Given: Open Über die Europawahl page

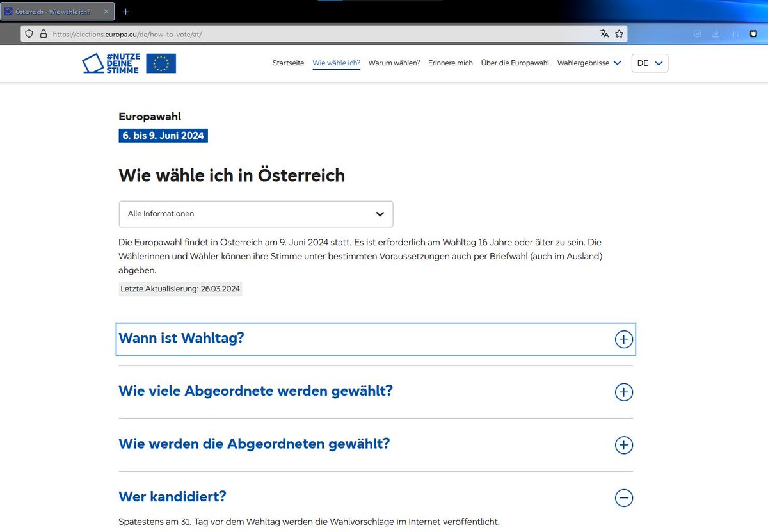Looking at the screenshot, I should [x=515, y=63].
